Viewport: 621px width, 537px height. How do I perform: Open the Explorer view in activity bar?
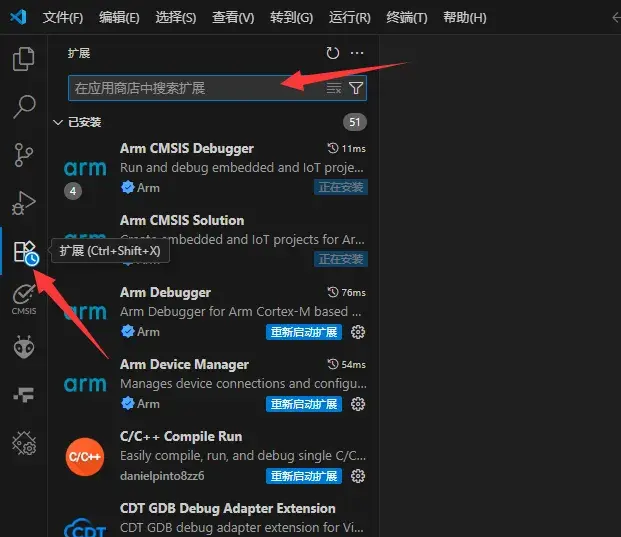tap(24, 59)
